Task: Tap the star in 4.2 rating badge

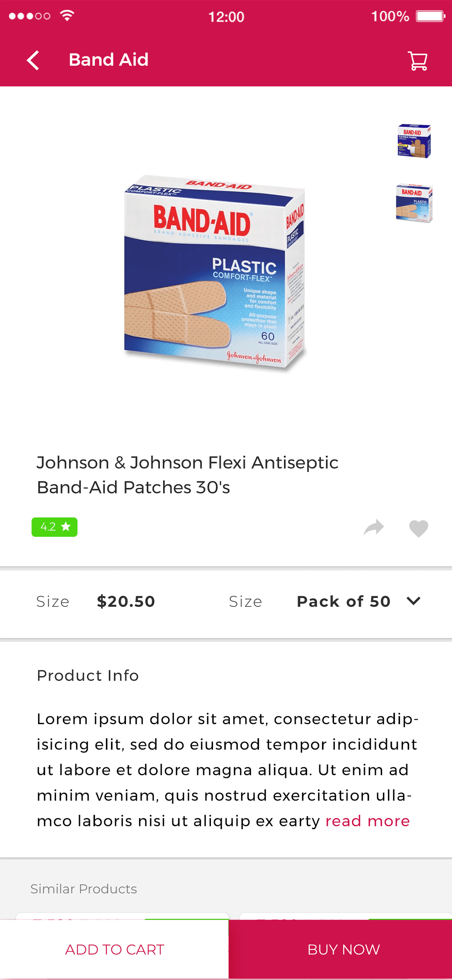Action: (66, 526)
